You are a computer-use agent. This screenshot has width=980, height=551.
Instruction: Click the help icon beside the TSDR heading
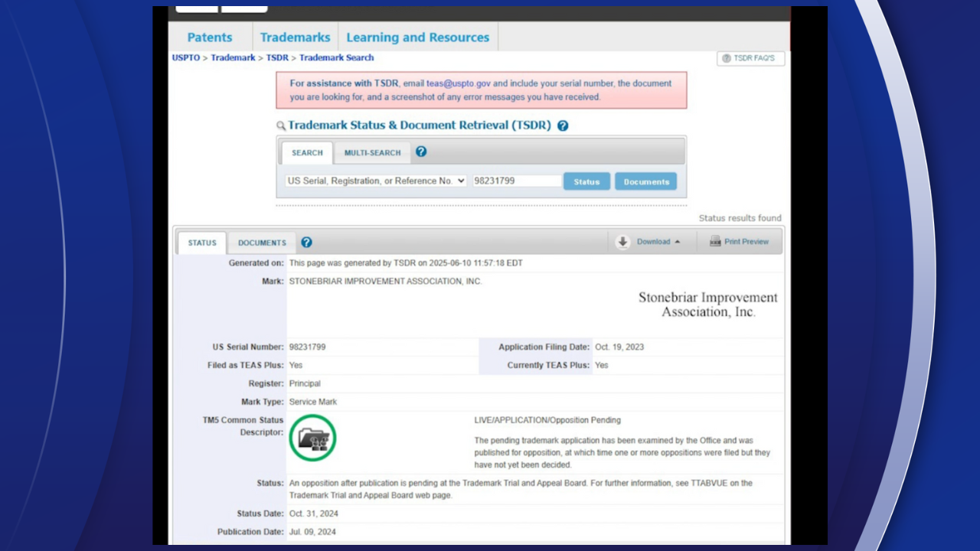pyautogui.click(x=563, y=126)
